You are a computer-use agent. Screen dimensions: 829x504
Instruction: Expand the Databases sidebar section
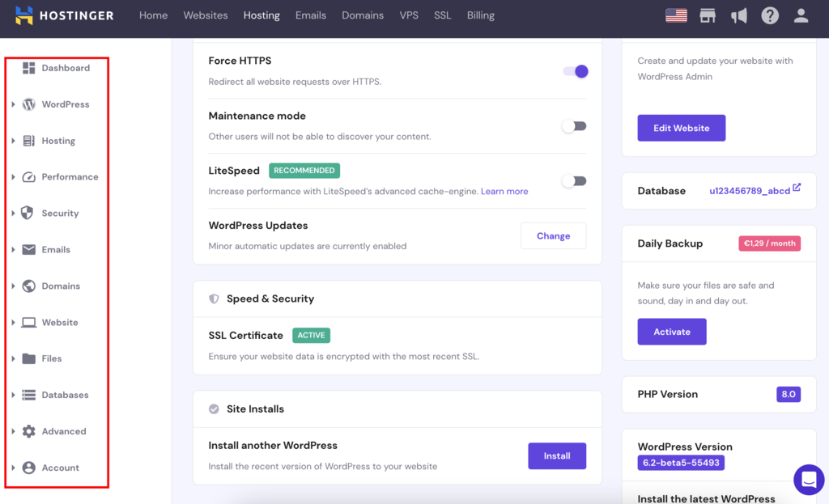click(14, 395)
